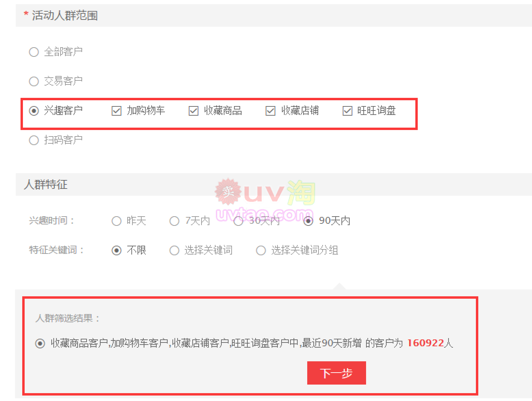Viewport: 532px width, 401px height.
Task: Uncheck the 加购物车 checkbox
Action: [117, 111]
